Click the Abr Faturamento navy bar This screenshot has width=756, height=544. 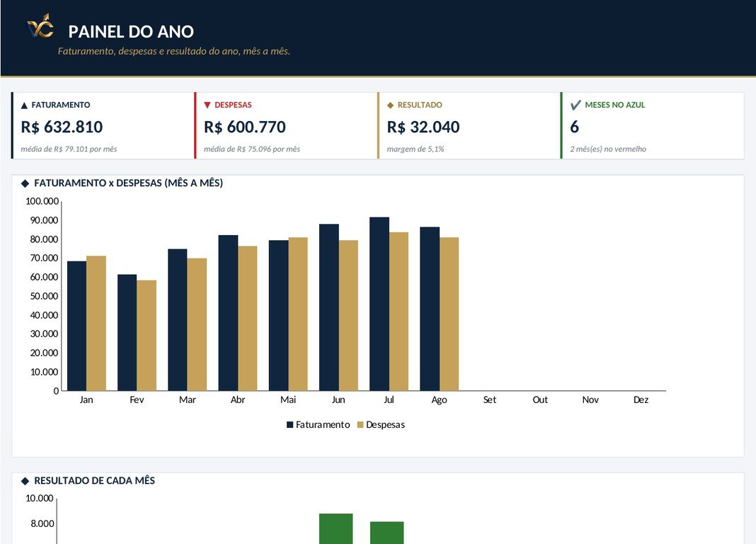(x=228, y=313)
